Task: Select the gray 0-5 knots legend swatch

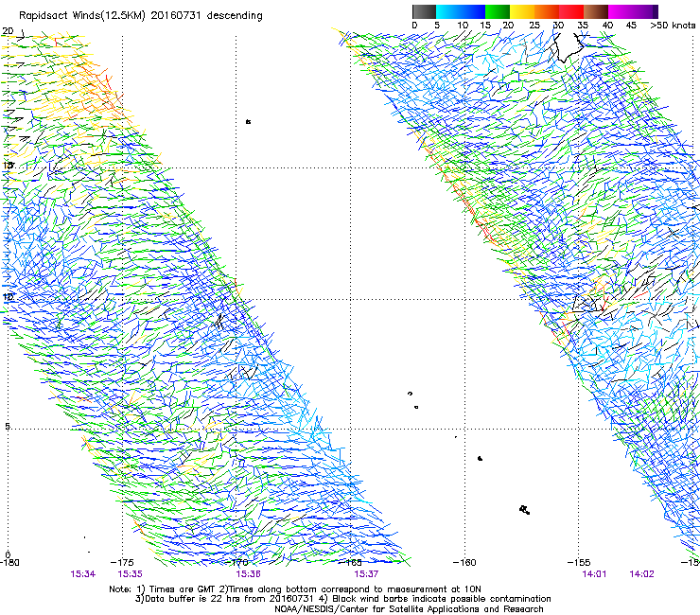Action: click(x=424, y=11)
